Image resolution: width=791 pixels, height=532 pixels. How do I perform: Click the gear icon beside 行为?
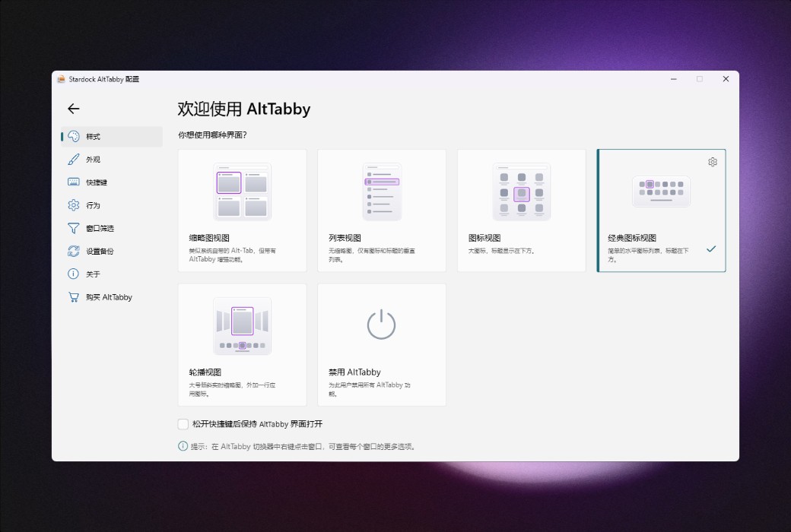pyautogui.click(x=74, y=205)
